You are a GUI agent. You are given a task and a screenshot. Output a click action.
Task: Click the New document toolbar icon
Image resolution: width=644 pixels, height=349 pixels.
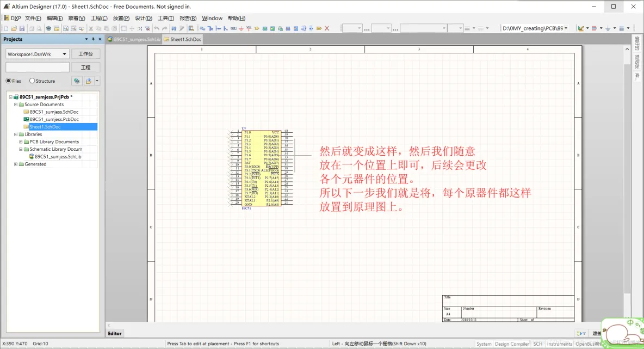[x=6, y=28]
